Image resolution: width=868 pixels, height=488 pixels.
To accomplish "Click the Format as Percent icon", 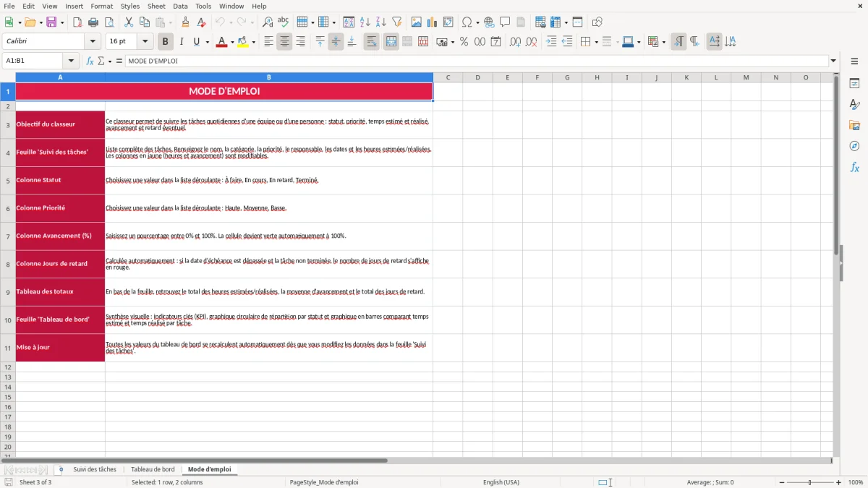I will [464, 42].
